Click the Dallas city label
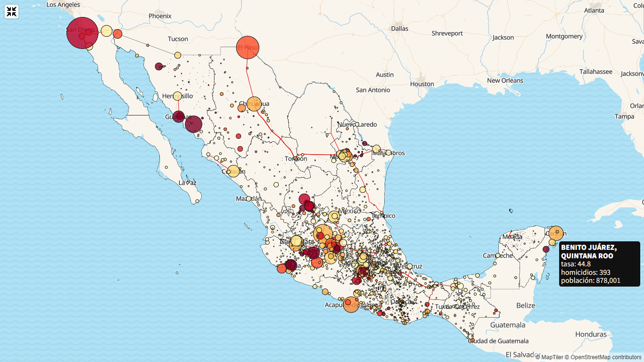The width and height of the screenshot is (644, 362). tap(399, 28)
